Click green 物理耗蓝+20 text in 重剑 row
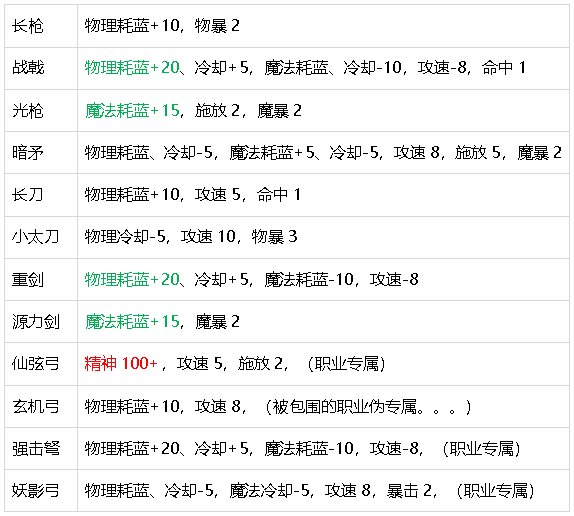The image size is (574, 516). click(132, 279)
